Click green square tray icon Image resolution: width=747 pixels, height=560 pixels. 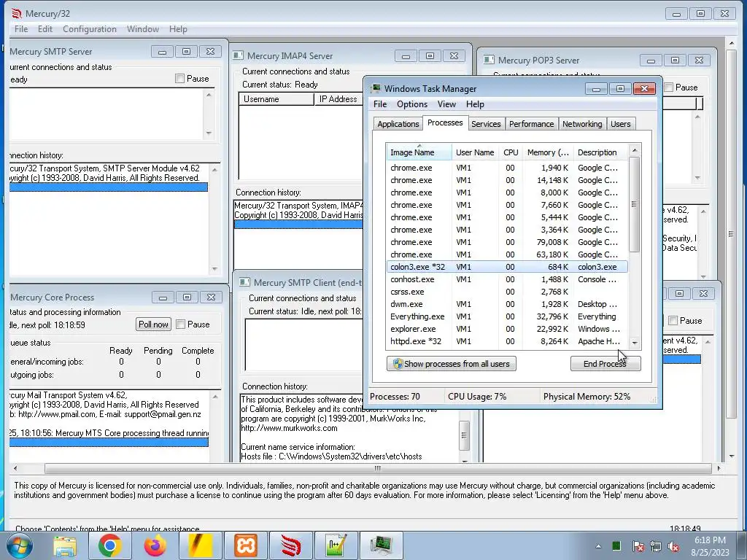tap(616, 545)
